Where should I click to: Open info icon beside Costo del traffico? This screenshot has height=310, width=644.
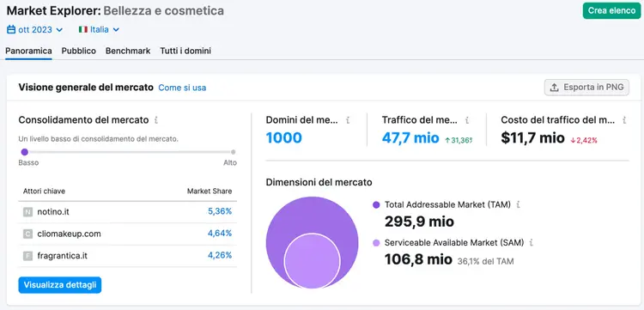(624, 120)
